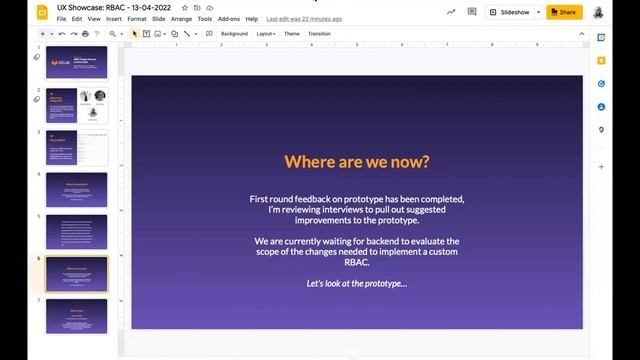Open the Google Slides home icon
This screenshot has height=360, width=640.
point(42,12)
